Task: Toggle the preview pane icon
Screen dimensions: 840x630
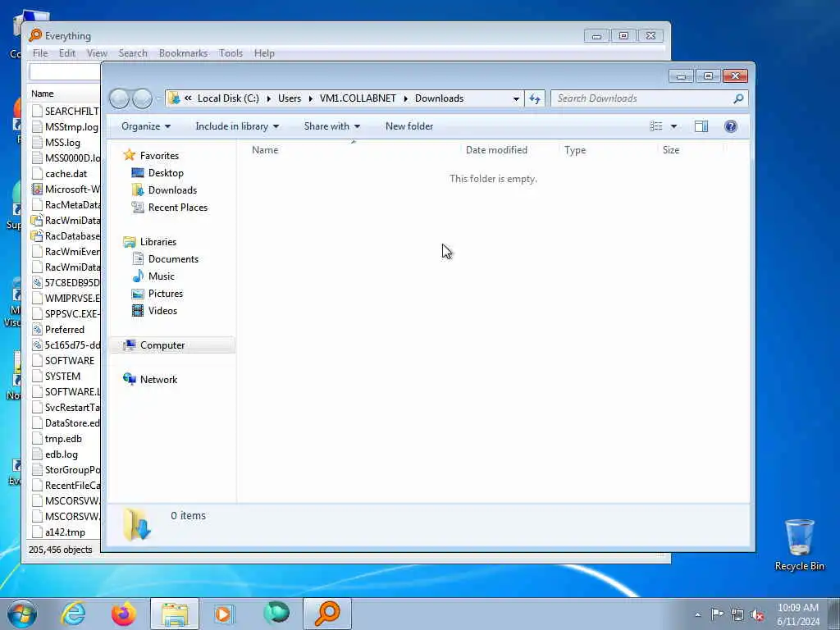Action: (x=701, y=126)
